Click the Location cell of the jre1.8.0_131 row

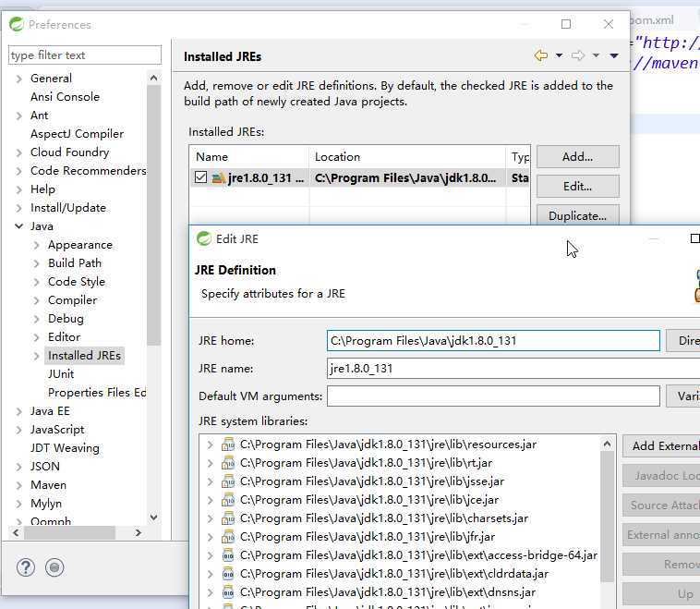click(405, 177)
